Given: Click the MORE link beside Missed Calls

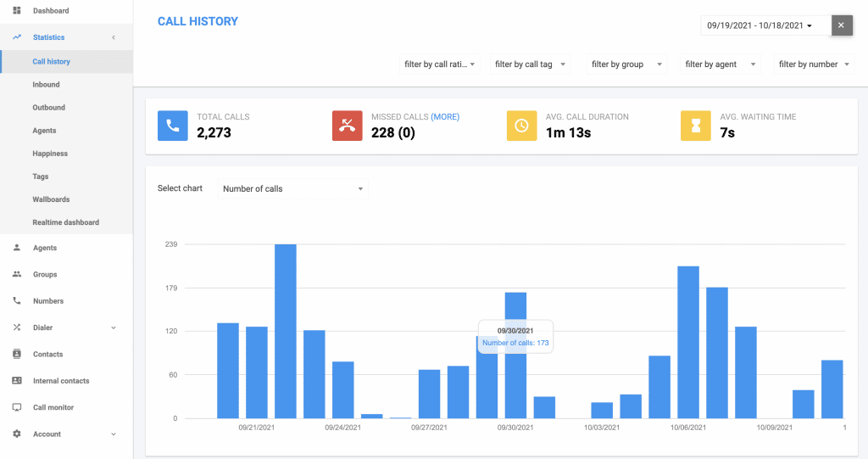Looking at the screenshot, I should [x=445, y=117].
